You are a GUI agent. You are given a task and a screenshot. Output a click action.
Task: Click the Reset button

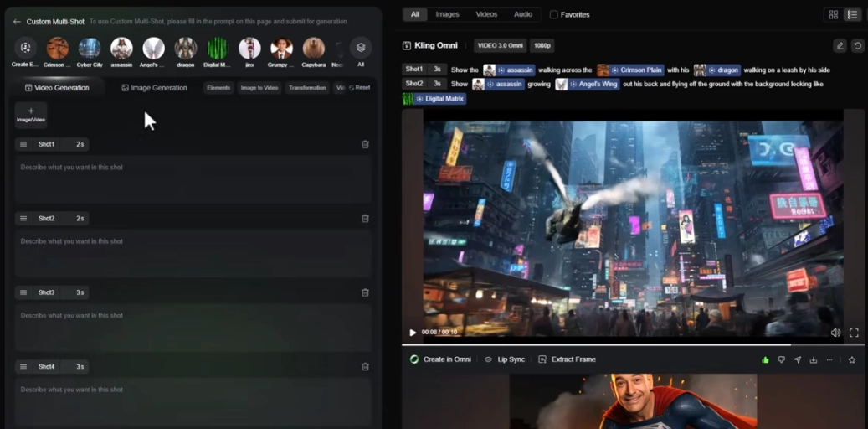click(360, 87)
